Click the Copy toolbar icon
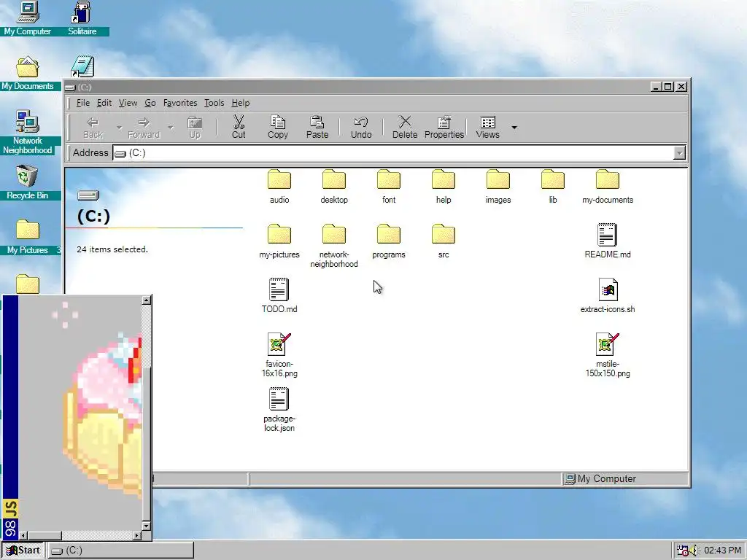 (278, 127)
